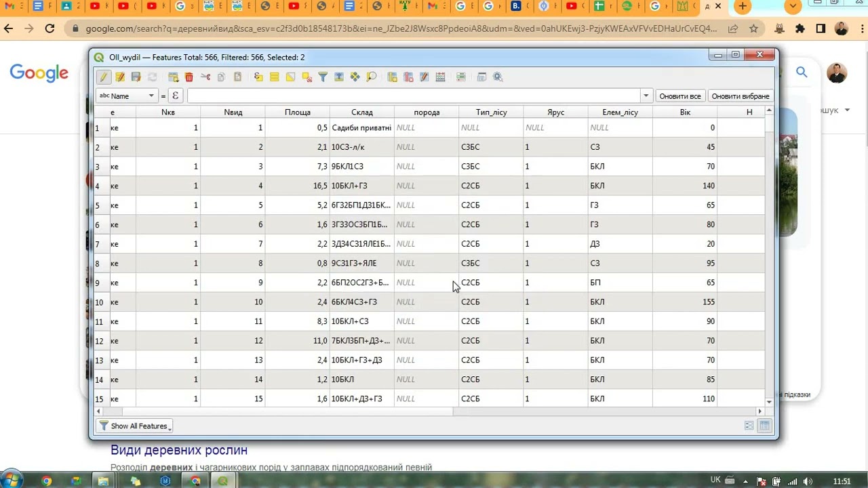
Task: Click cell Садиби приватні
Action: [361, 127]
